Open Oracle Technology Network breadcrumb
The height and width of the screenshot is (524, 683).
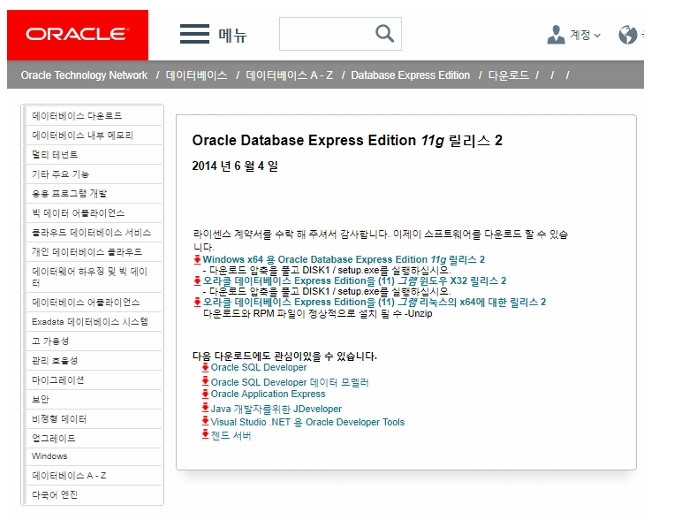tap(84, 75)
